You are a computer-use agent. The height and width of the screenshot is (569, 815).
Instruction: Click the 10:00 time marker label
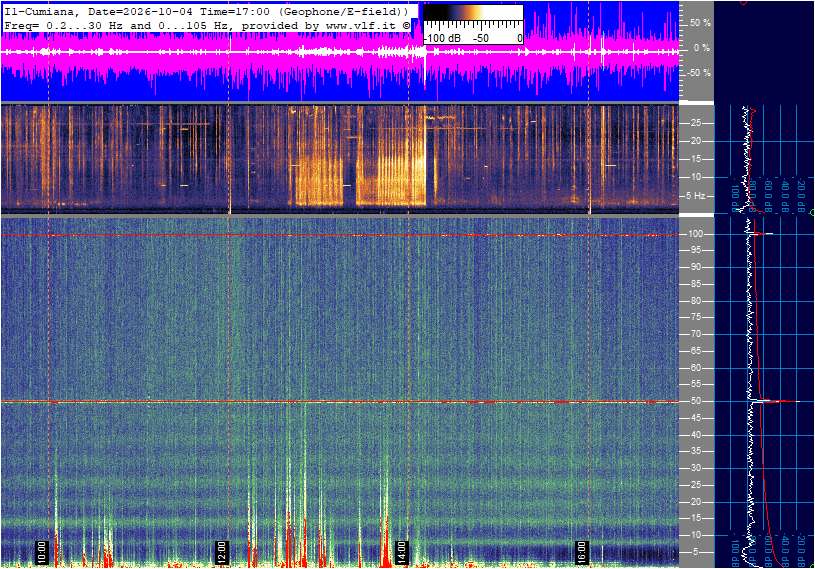point(42,552)
